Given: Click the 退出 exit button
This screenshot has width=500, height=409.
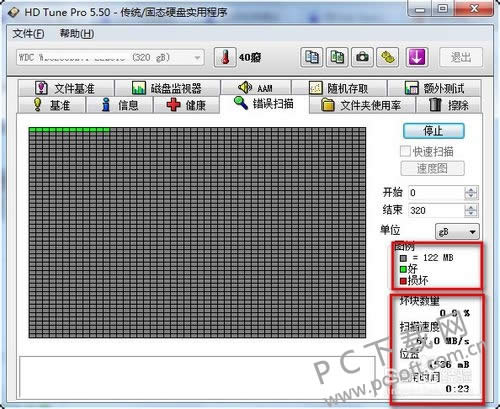Looking at the screenshot, I should [x=461, y=57].
